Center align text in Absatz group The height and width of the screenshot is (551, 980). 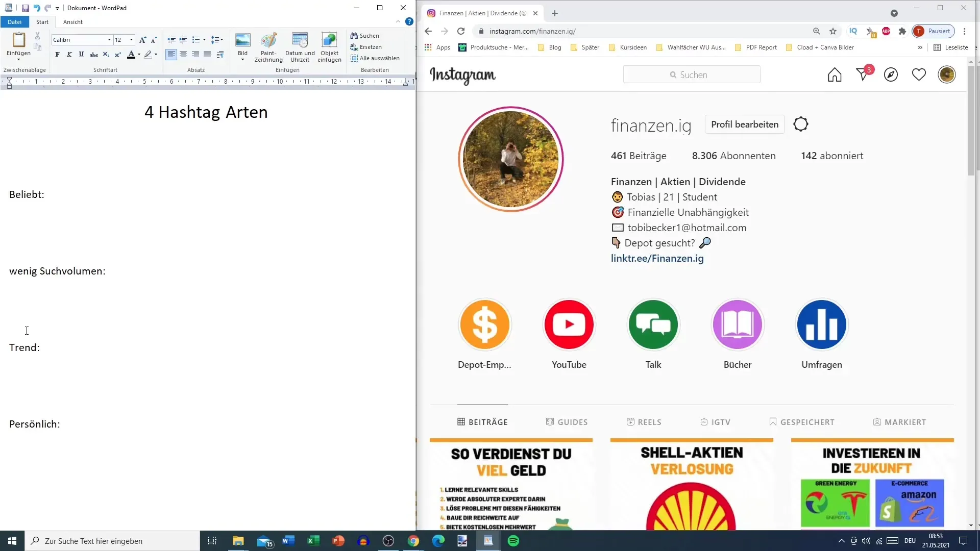[183, 55]
